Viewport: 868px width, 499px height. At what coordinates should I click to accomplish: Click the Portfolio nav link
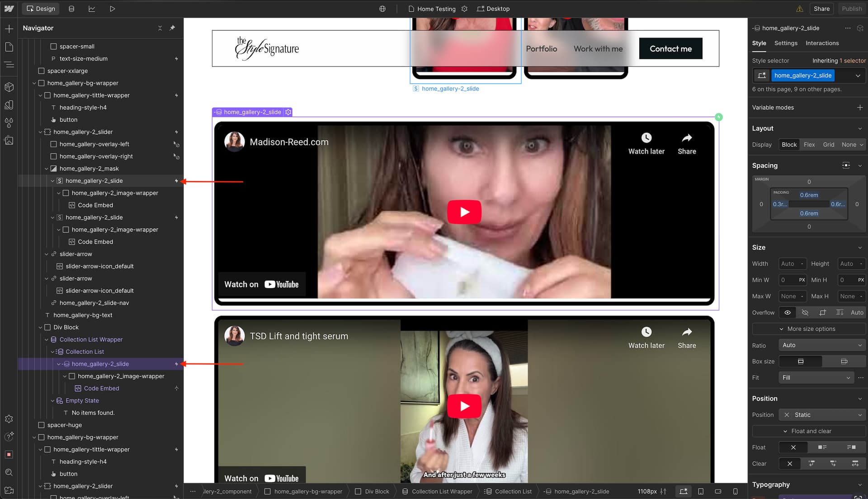541,48
